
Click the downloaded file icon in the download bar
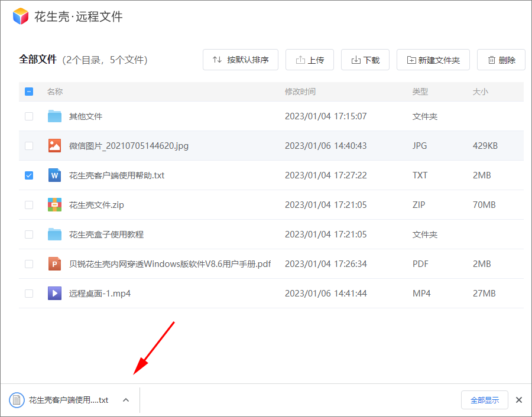(x=17, y=400)
